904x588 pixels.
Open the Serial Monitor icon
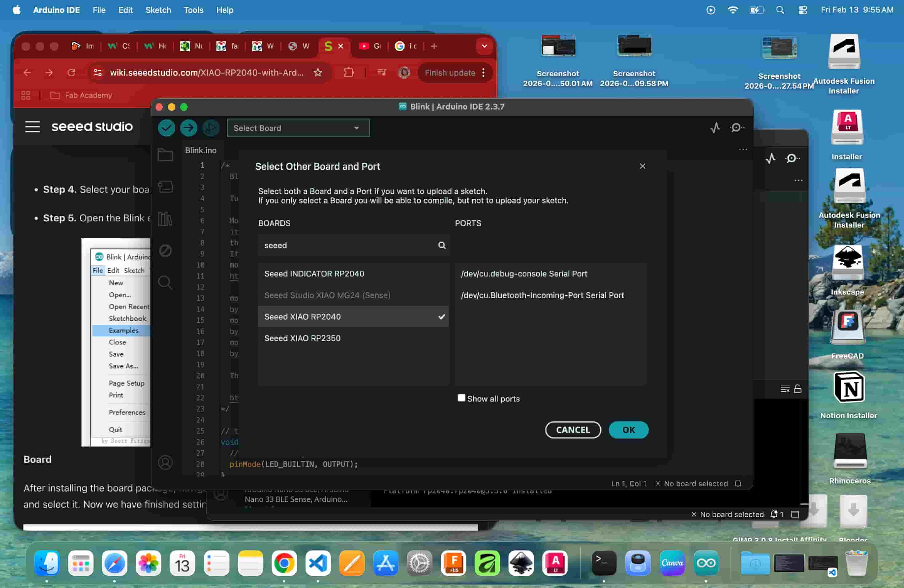(737, 128)
